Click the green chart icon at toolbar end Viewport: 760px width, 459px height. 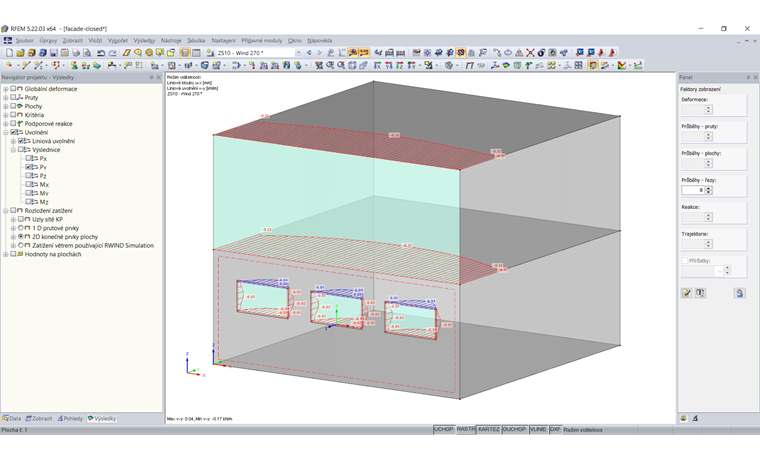click(x=638, y=65)
